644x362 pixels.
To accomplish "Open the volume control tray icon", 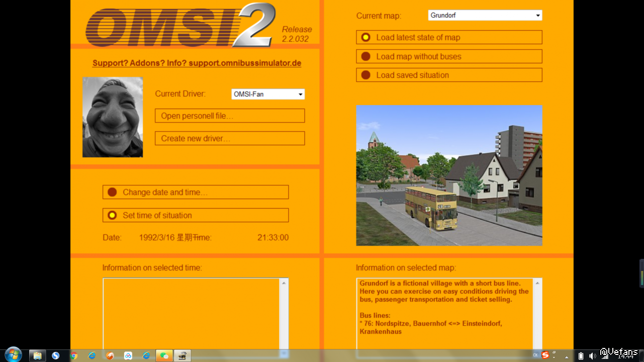I will click(593, 356).
